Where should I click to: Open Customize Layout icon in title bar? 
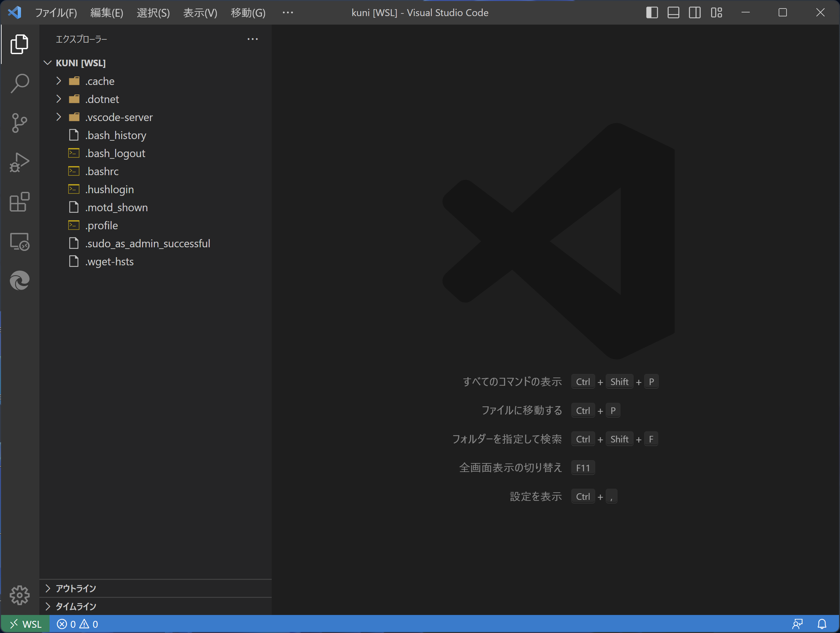pyautogui.click(x=717, y=12)
